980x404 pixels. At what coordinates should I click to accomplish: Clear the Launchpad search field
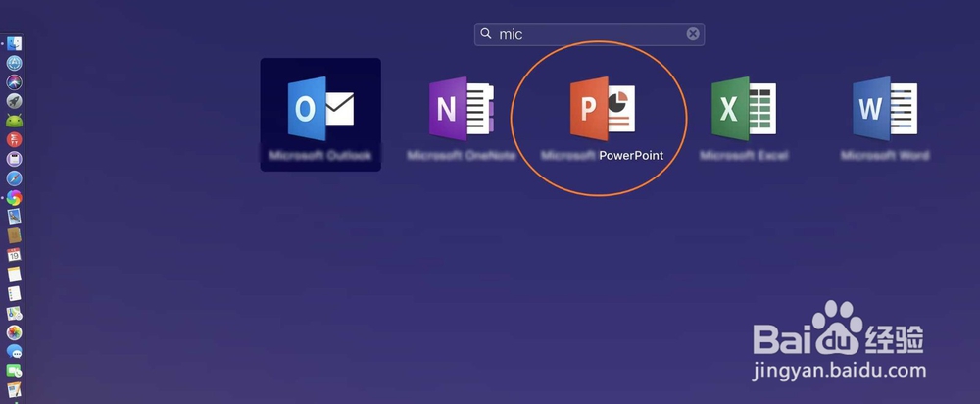[x=693, y=34]
